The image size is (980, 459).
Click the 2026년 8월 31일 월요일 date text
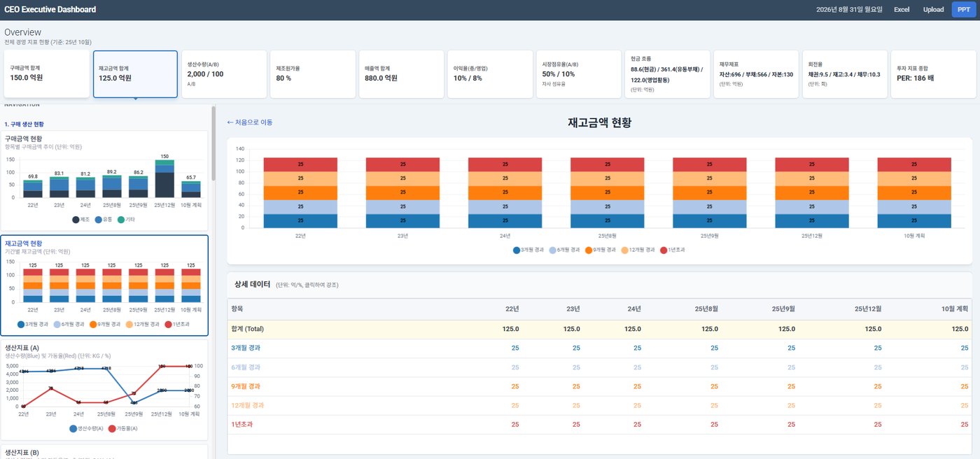pos(849,10)
